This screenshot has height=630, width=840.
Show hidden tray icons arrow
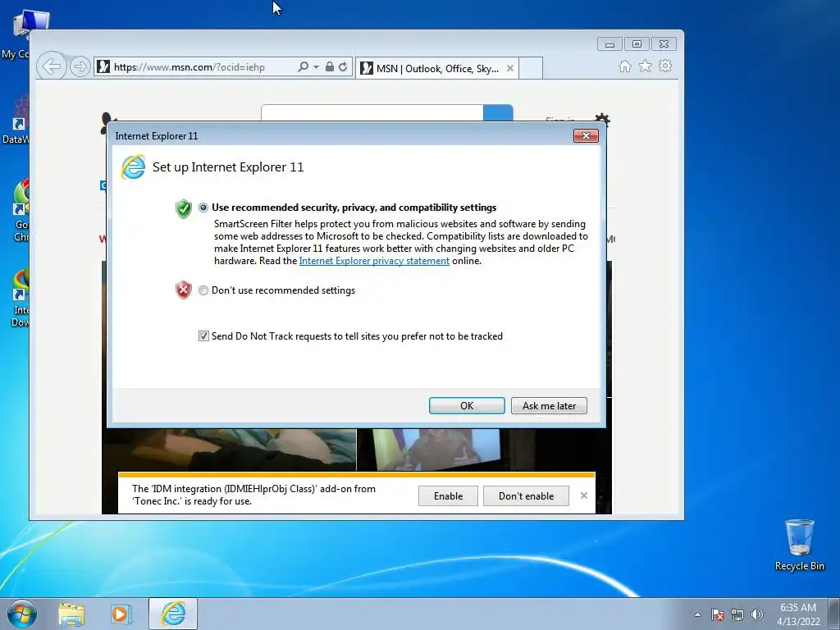pyautogui.click(x=697, y=614)
